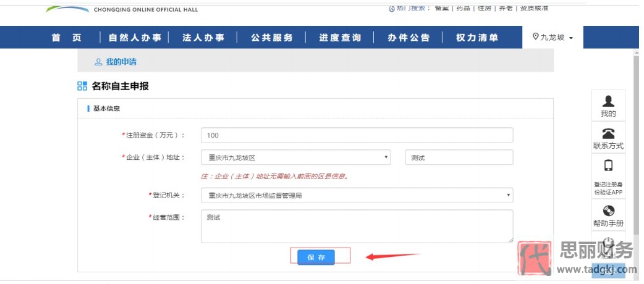Open 权力清单 in the navigation bar
Viewport: 644px width, 284px height.
(477, 38)
